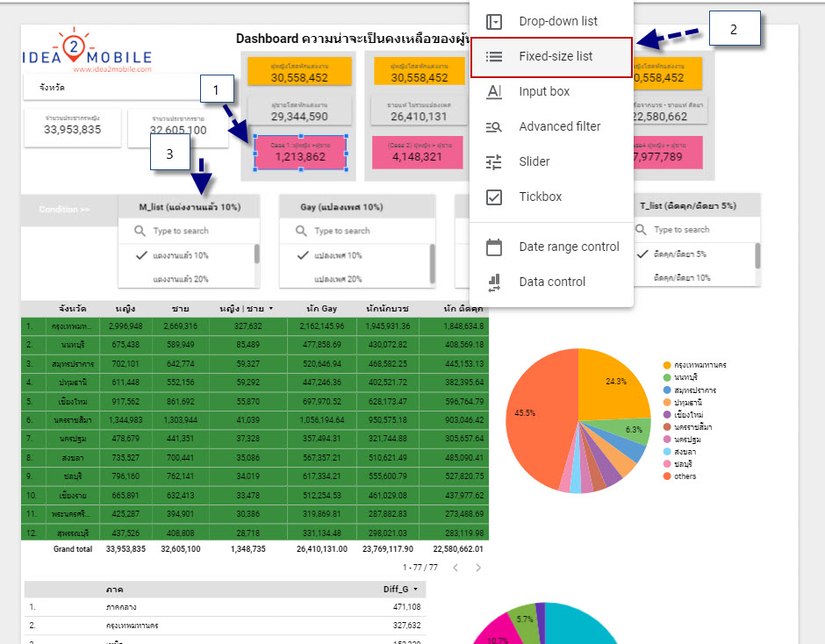Viewport: 825px width, 644px height.
Task: Sort the table by the หญิง column header
Action: tap(126, 308)
